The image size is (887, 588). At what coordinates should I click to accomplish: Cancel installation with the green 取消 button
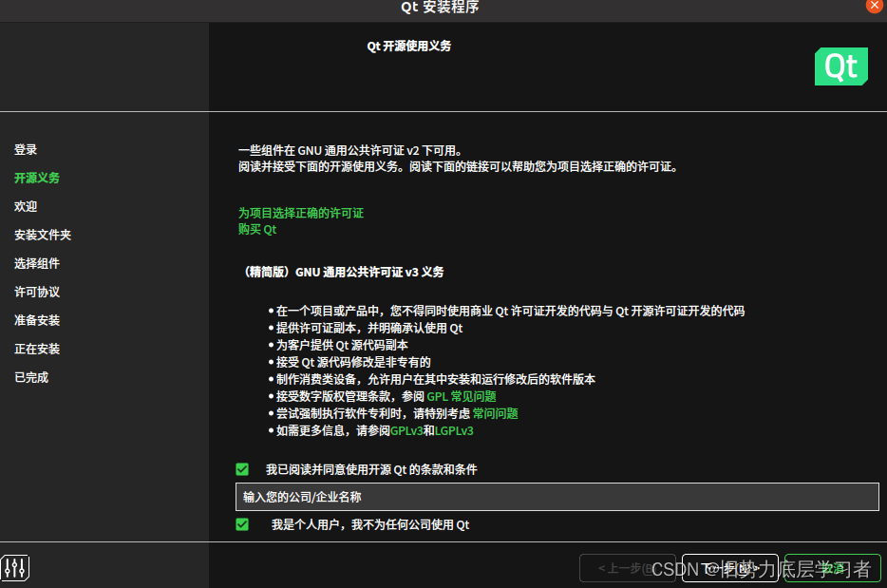click(833, 568)
